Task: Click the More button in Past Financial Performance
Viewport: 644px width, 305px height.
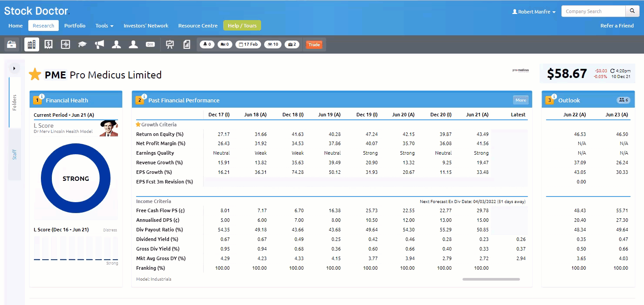Action: pos(521,100)
